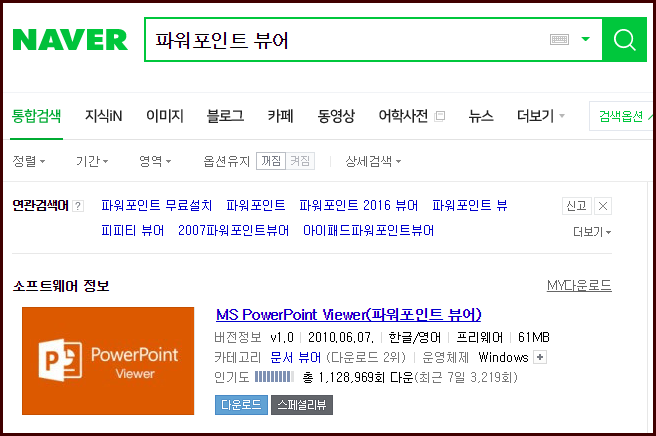Expand the search autocomplete dropdown arrow
Viewport: 656px width, 436px height.
pos(585,40)
